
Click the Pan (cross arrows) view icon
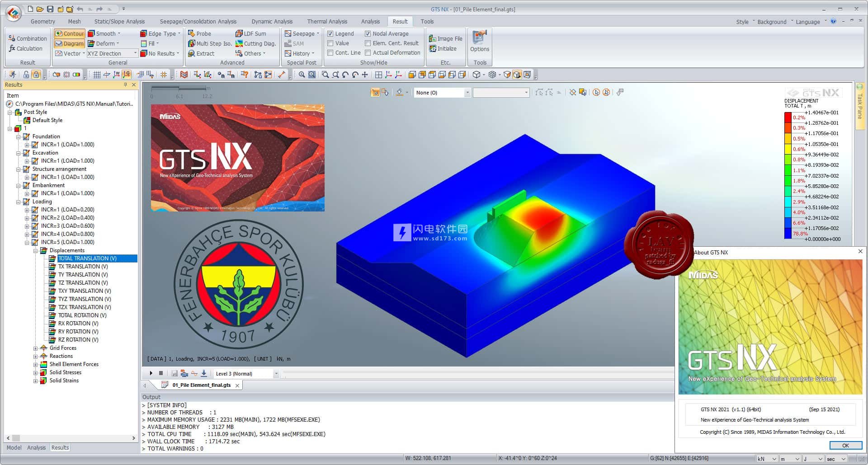(365, 75)
